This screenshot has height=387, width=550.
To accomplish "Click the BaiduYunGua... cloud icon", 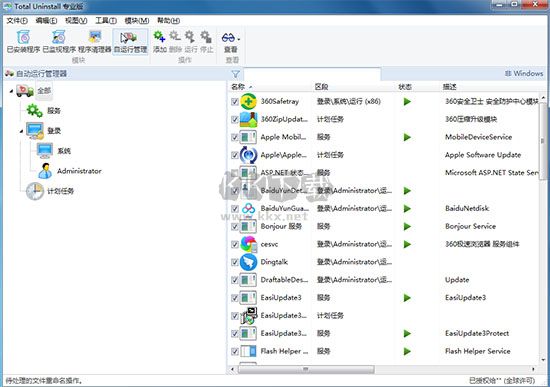I will click(248, 208).
